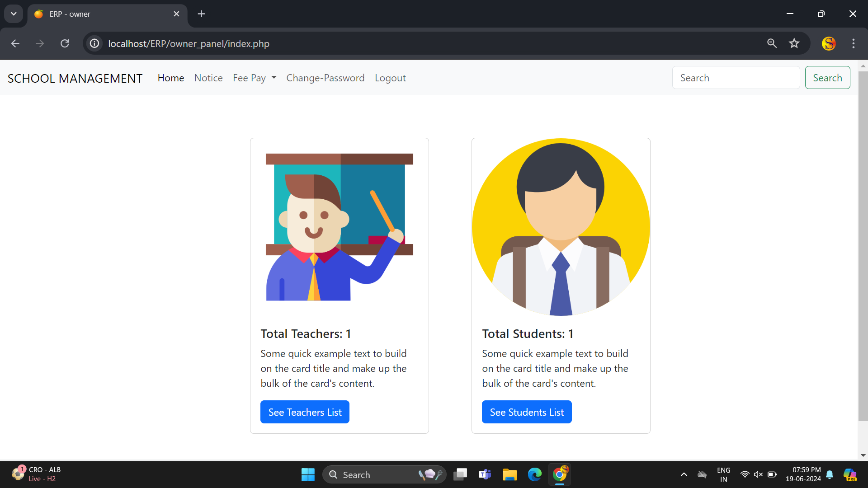This screenshot has height=488, width=868.
Task: Launch Microsoft Edge from the taskbar
Action: (x=534, y=474)
